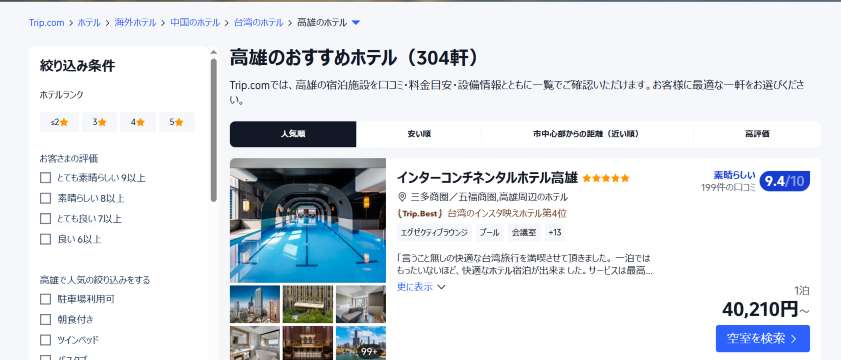Click the 40,210円 price text
The width and height of the screenshot is (841, 360).
pos(761,310)
